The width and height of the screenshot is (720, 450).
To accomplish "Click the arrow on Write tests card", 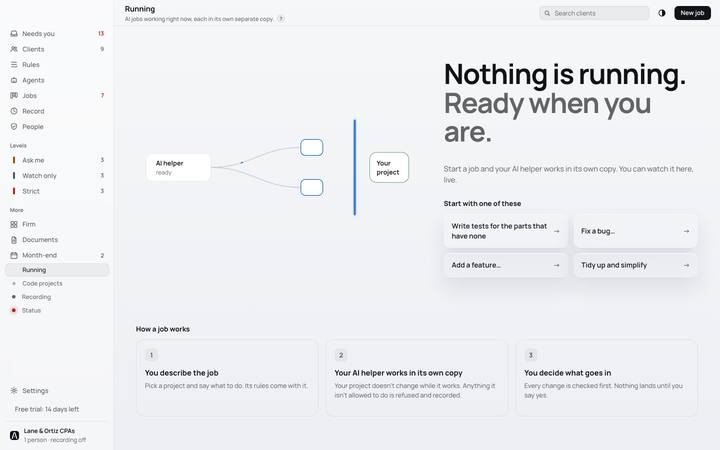I will pos(557,231).
